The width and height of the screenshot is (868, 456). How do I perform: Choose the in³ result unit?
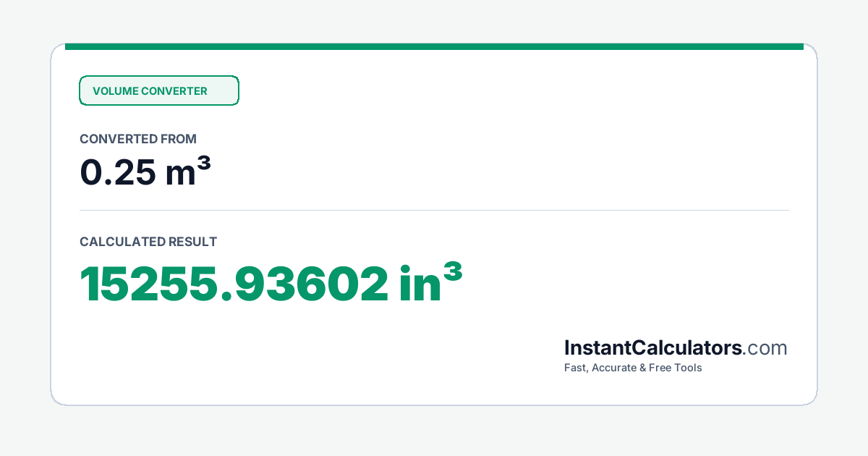coord(430,283)
